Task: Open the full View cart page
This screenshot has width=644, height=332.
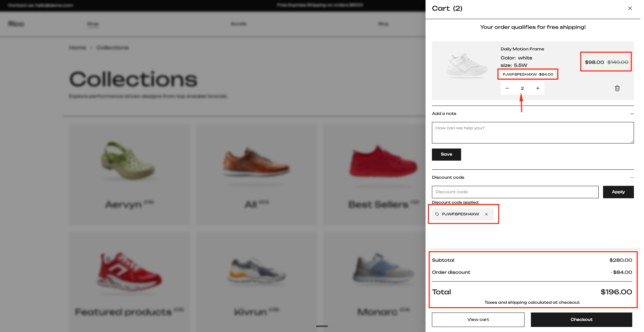Action: pyautogui.click(x=478, y=320)
